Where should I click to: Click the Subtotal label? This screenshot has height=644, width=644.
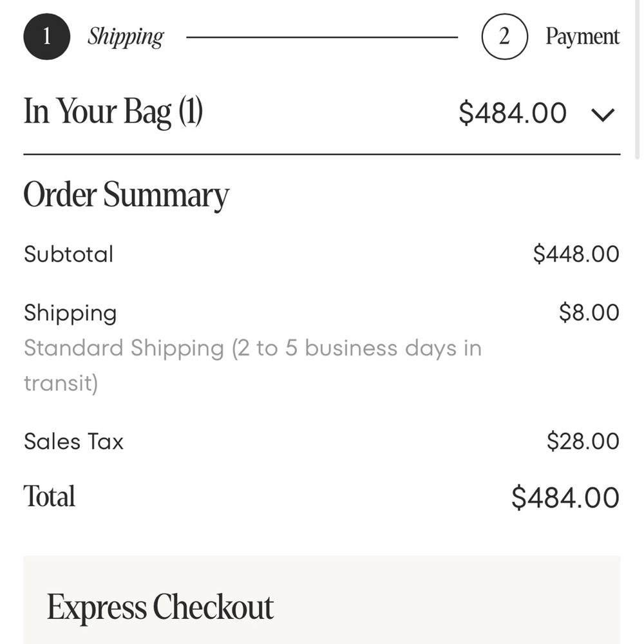pos(68,254)
